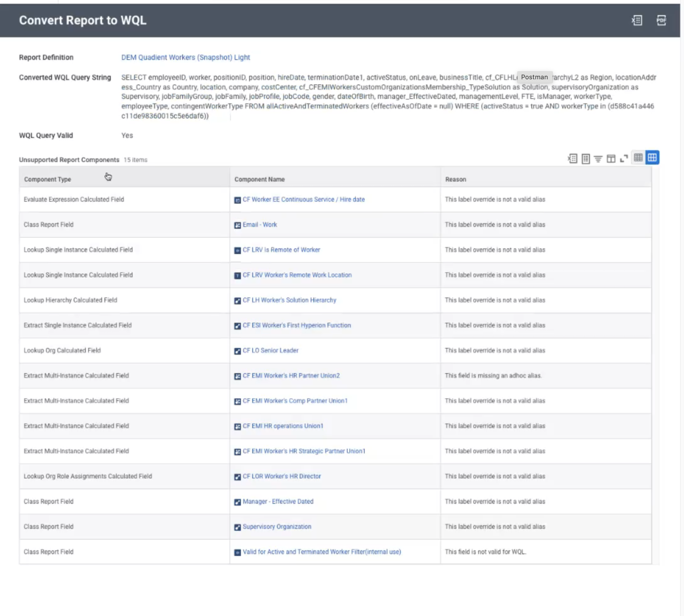Toggle the column layout icon
This screenshot has width=684, height=616.
(611, 158)
